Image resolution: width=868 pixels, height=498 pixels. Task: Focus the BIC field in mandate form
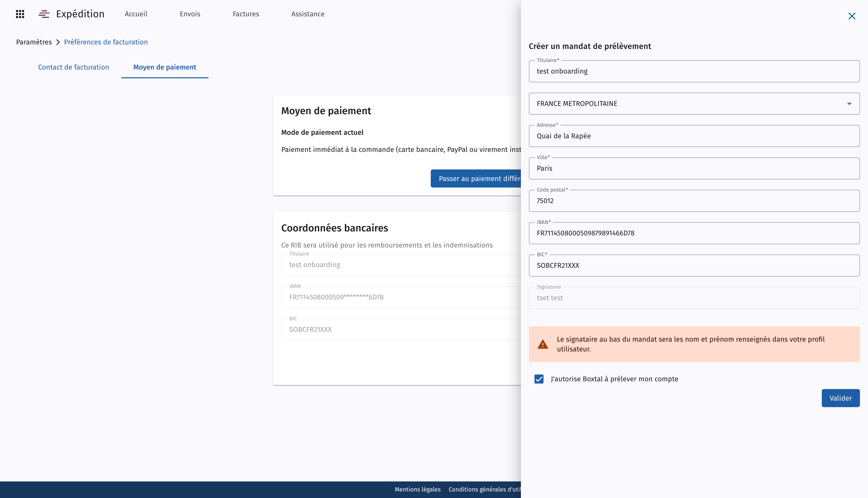click(694, 265)
